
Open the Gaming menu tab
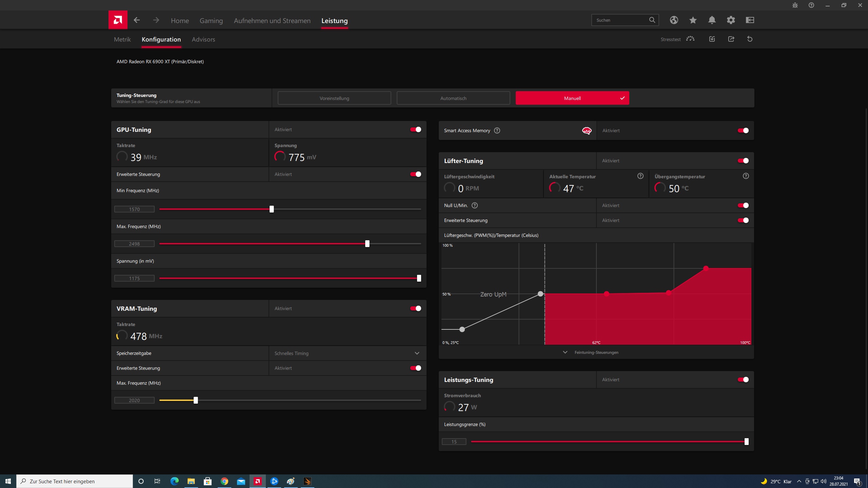211,21
